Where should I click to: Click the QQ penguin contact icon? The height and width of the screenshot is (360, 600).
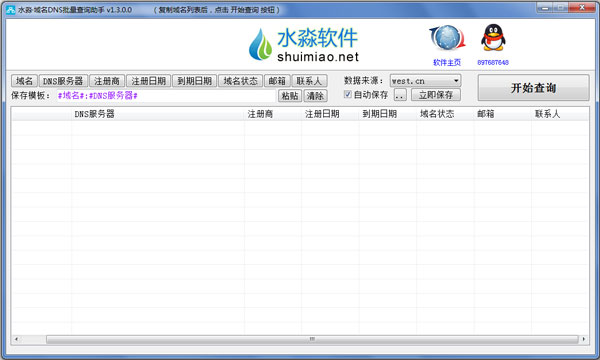coord(493,37)
